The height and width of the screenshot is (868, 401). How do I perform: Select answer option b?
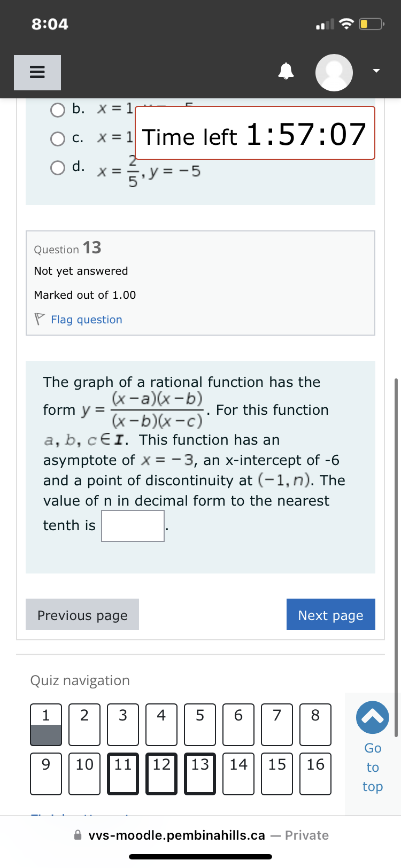[x=57, y=110]
